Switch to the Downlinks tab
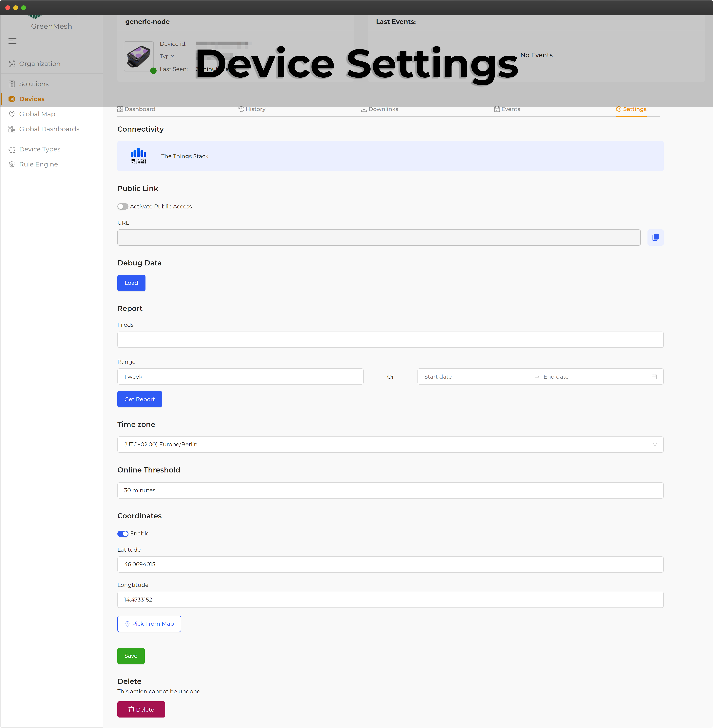 pyautogui.click(x=380, y=109)
